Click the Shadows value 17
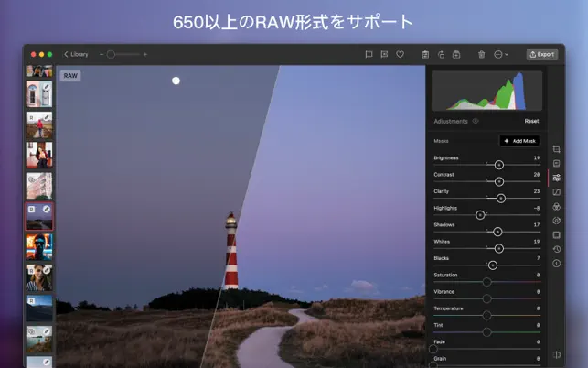Screen dimensions: 588x368 tap(537, 225)
